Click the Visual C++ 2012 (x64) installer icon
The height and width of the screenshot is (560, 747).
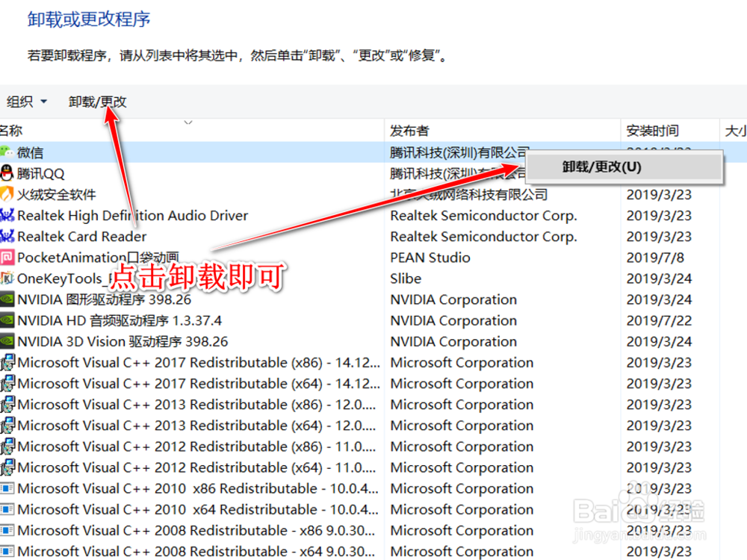click(7, 467)
